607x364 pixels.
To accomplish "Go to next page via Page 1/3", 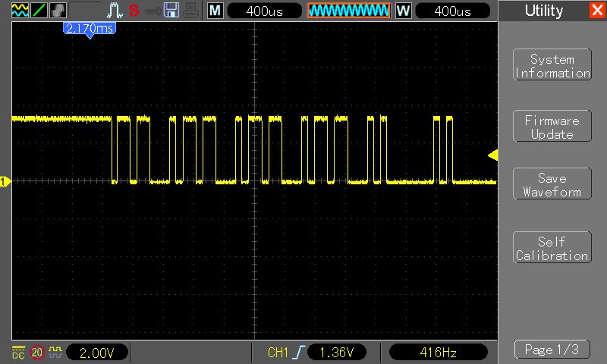I will click(x=552, y=350).
